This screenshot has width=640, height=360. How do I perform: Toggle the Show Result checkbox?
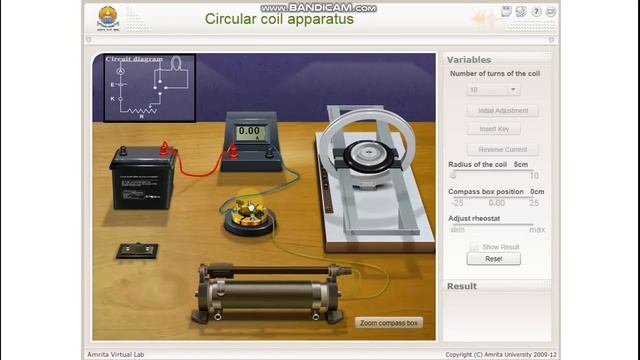[473, 247]
